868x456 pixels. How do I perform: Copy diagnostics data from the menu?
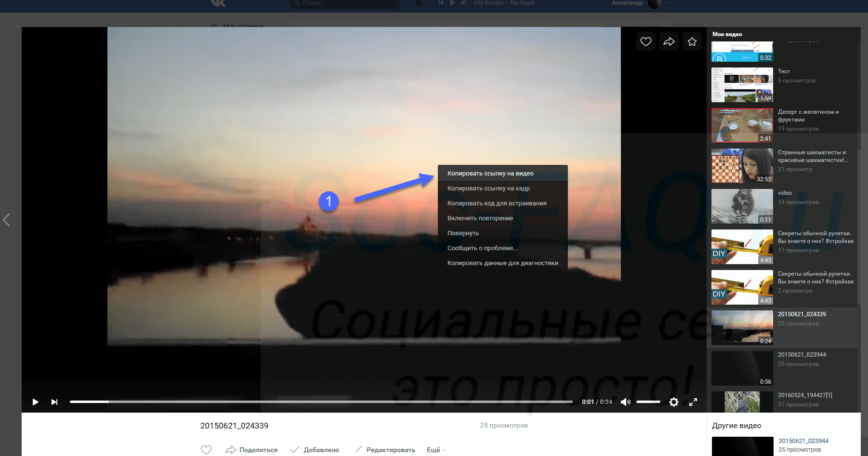click(502, 263)
